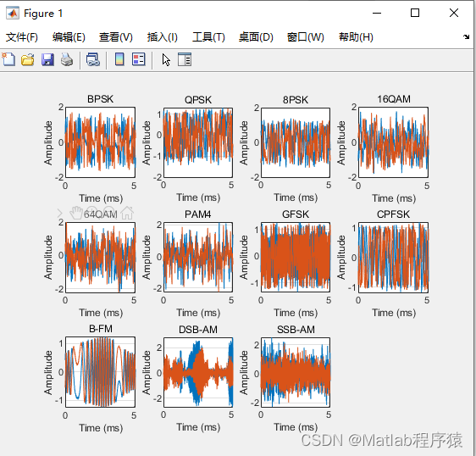476x456 pixels.
Task: Open the 帮助(H) menu
Action: pyautogui.click(x=356, y=37)
